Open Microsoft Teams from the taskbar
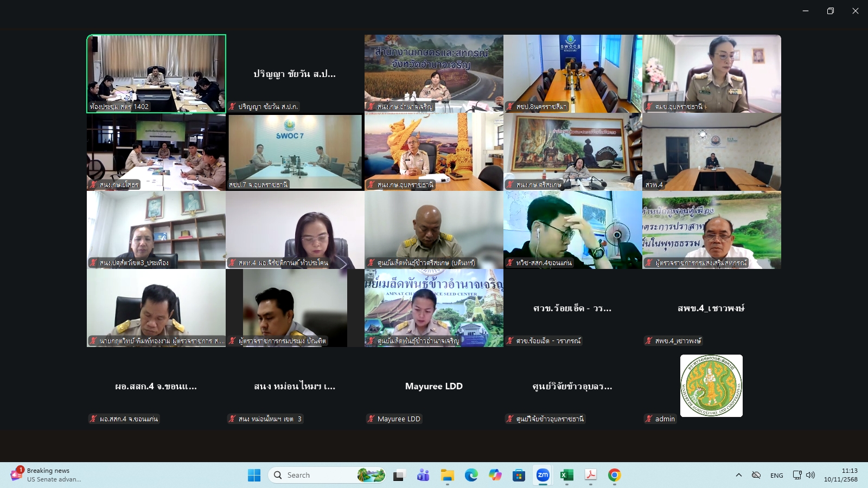Viewport: 868px width, 488px height. [422, 475]
